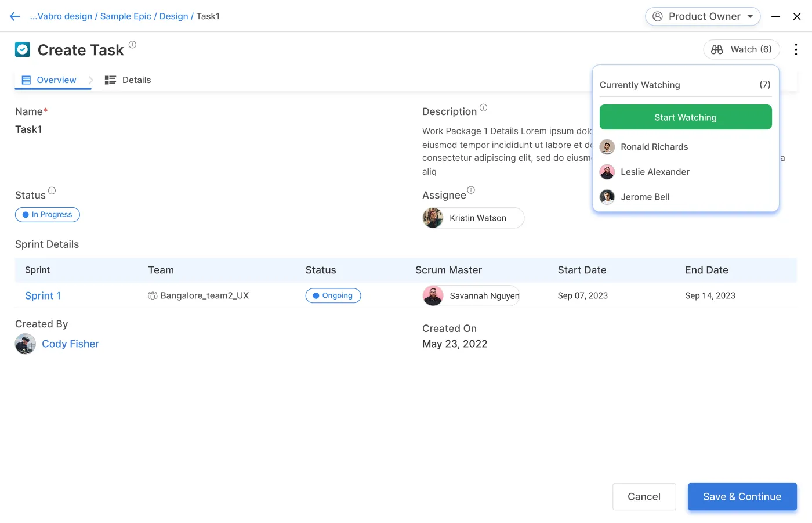Click the Save & Continue button

742,496
